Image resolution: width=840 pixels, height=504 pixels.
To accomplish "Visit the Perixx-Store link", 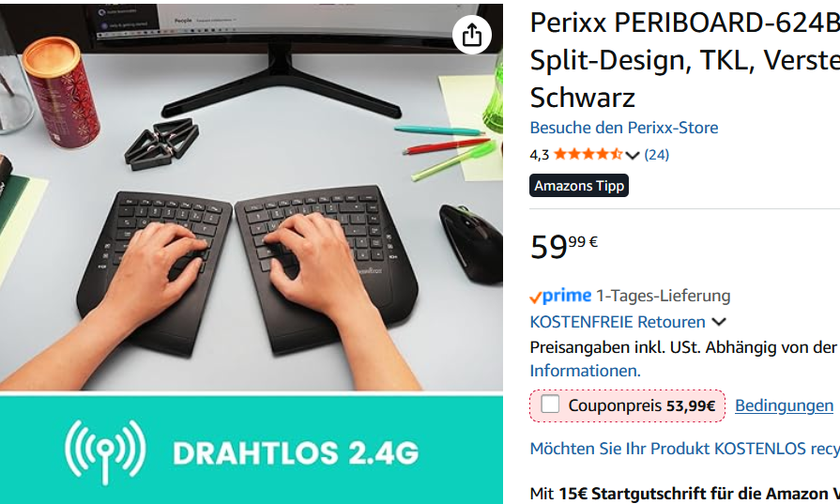I will (623, 128).
